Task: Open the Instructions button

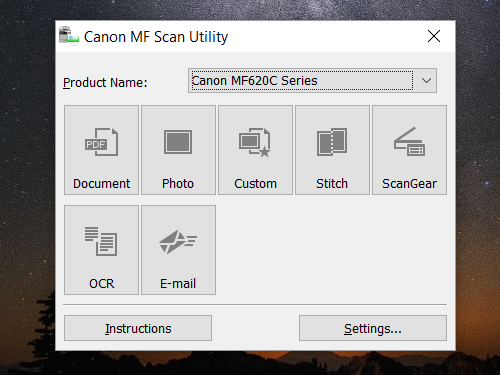Action: [138, 328]
